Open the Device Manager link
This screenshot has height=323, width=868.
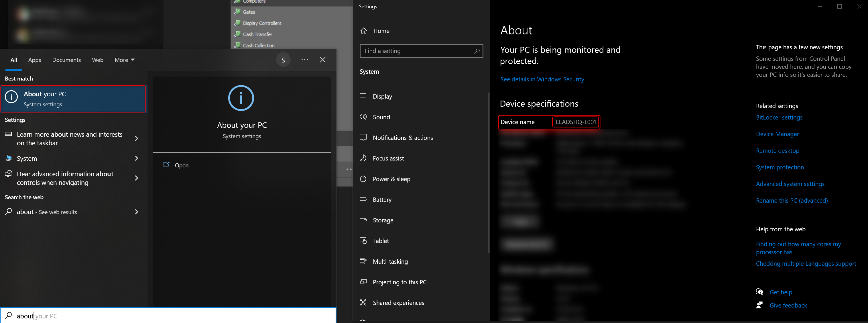tap(777, 134)
